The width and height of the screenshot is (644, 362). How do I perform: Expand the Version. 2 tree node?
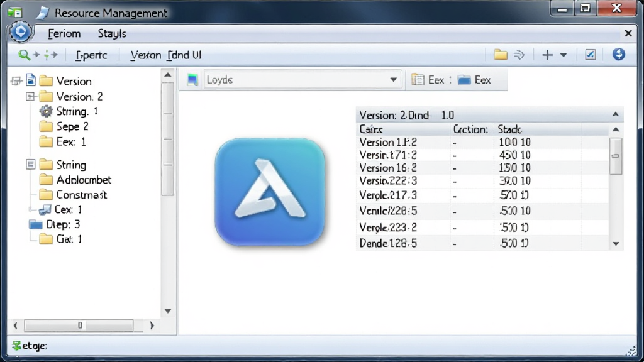30,96
